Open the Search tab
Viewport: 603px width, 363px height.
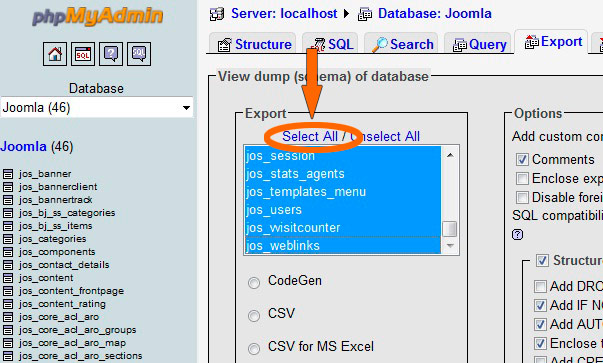[401, 43]
